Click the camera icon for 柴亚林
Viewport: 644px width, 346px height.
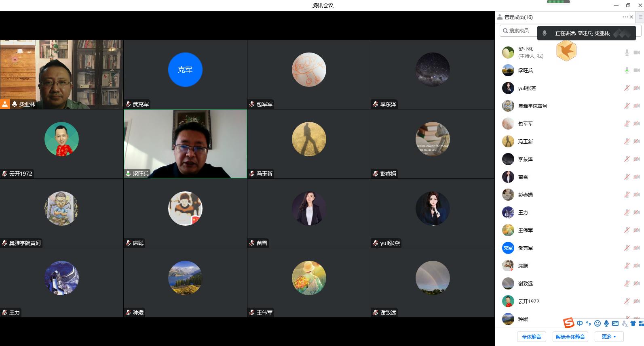637,52
